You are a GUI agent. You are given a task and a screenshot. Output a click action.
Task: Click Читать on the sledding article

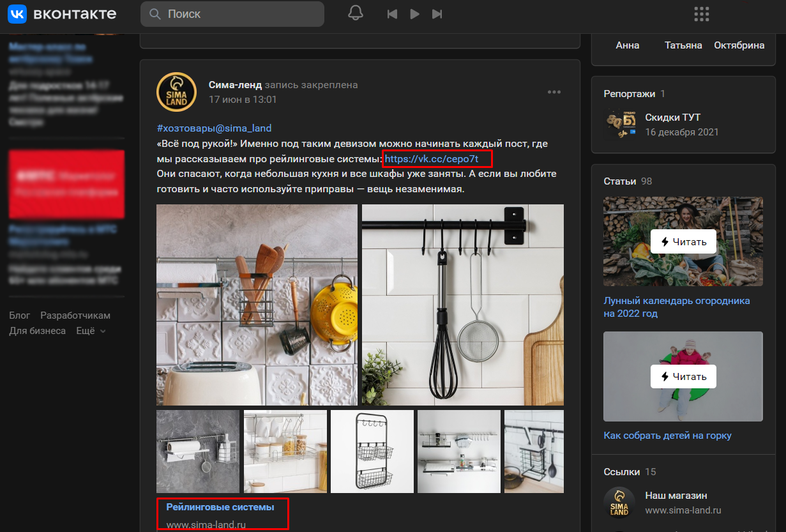683,376
